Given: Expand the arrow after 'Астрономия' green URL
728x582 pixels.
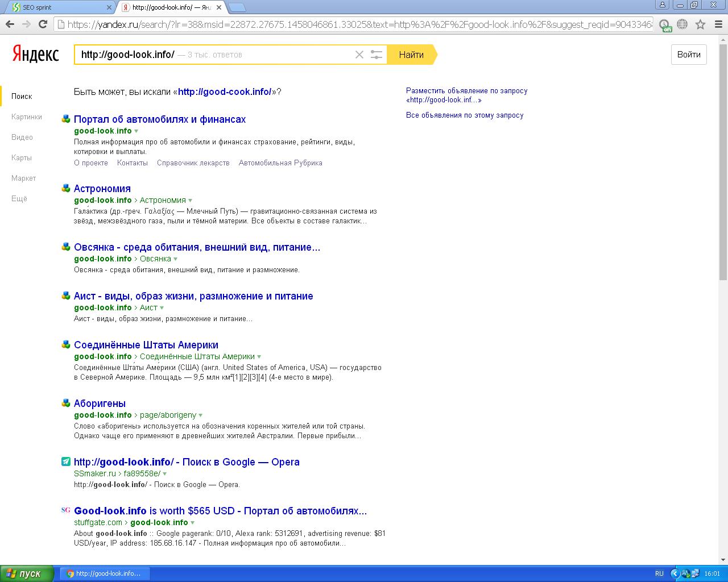Looking at the screenshot, I should pyautogui.click(x=190, y=201).
